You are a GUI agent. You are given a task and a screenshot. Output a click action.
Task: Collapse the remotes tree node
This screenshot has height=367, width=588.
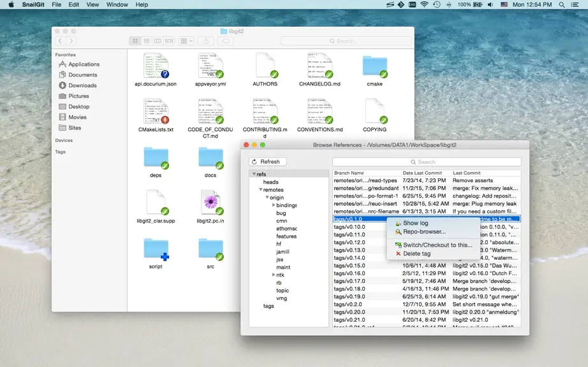261,189
